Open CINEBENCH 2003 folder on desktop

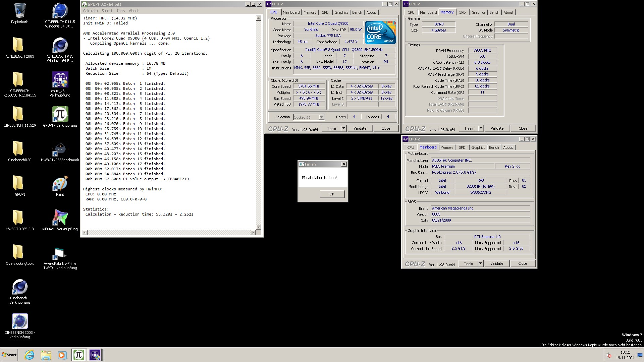[20, 48]
